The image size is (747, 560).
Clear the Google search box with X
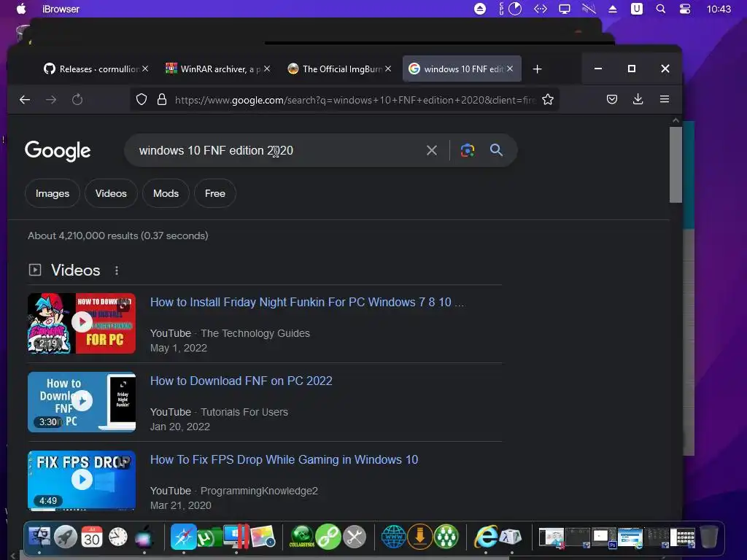(432, 150)
